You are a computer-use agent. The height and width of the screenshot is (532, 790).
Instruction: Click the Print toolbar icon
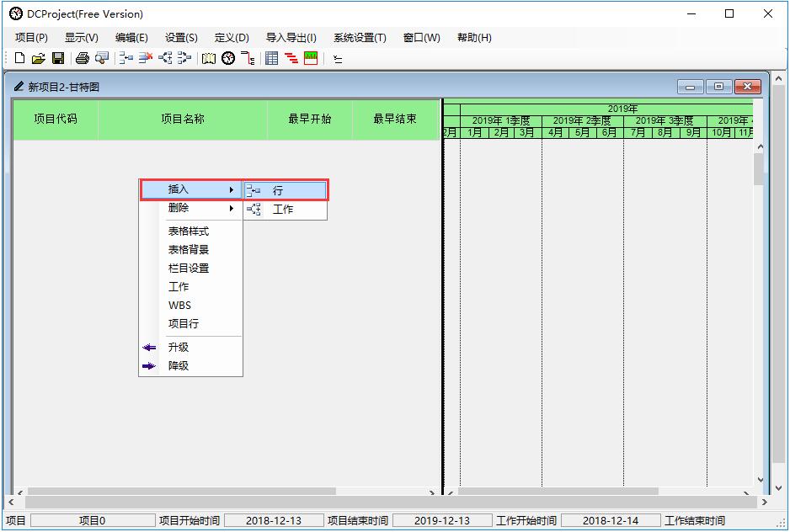click(x=82, y=57)
